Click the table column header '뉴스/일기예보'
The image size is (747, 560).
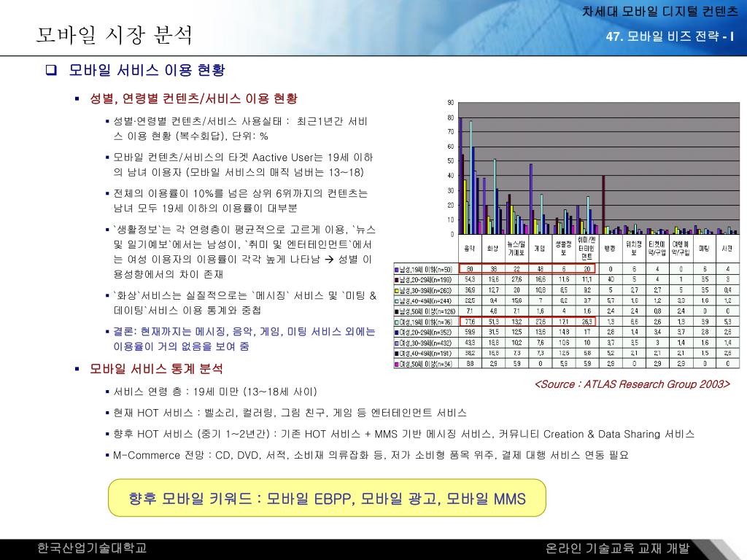(516, 248)
